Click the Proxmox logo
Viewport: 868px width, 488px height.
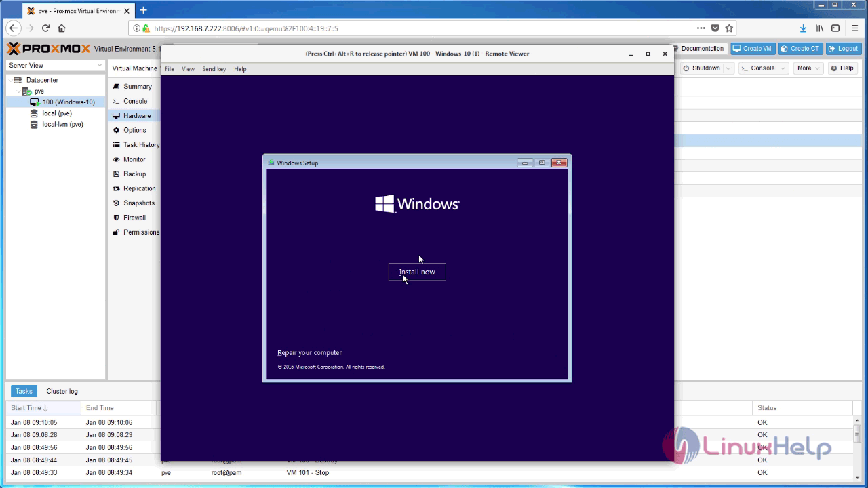coord(48,49)
